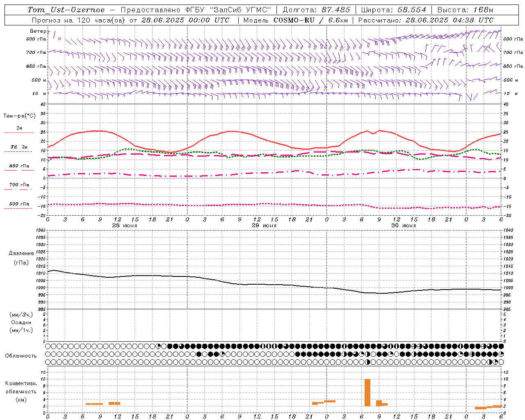The image size is (525, 420).
Task: Click the red solid line sample under 2м legend
Action: [19, 133]
